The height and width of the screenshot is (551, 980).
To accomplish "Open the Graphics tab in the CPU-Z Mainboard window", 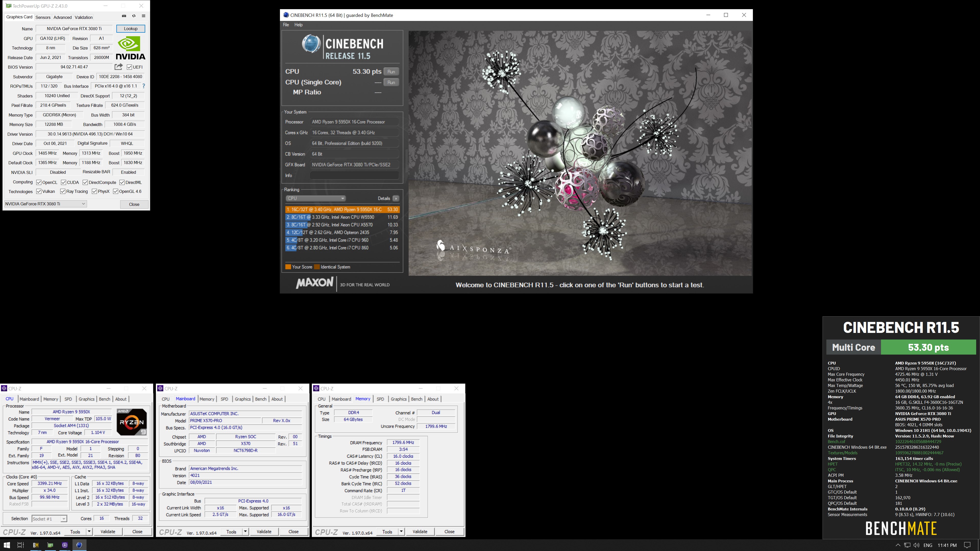I will coord(242,399).
